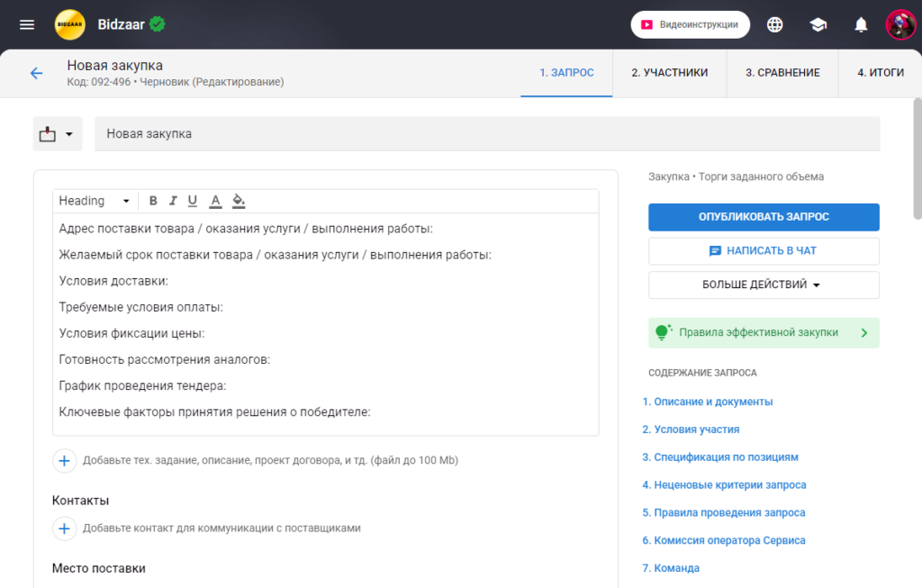Screen dimensions: 922x588
Task: Toggle italic text formatting
Action: coord(173,201)
